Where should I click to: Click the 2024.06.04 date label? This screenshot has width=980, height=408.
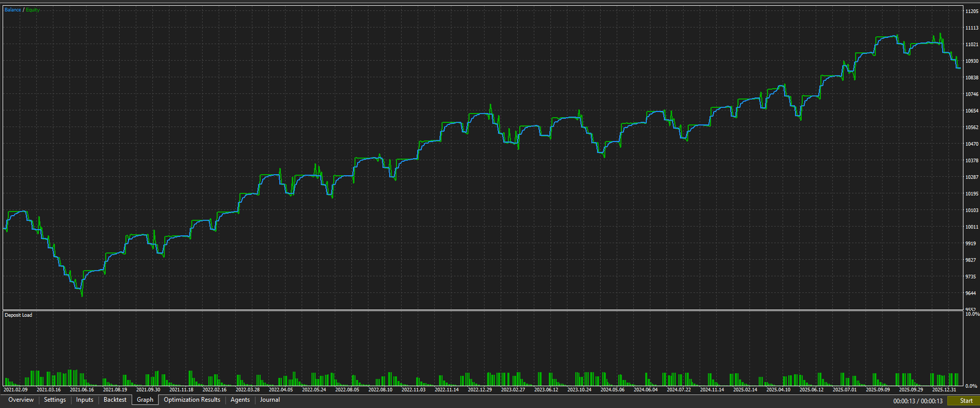coord(646,390)
